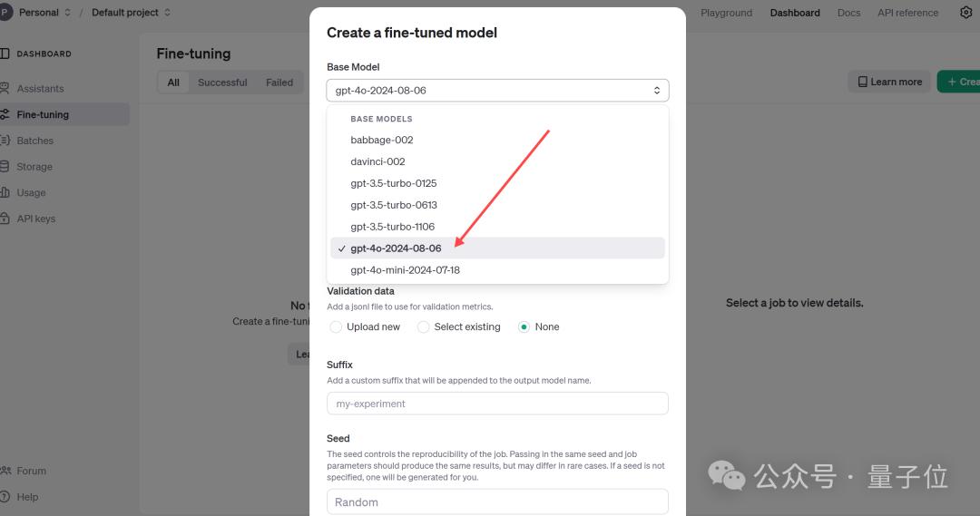This screenshot has height=516, width=980.
Task: Click the Batches sidebar icon
Action: click(x=5, y=141)
